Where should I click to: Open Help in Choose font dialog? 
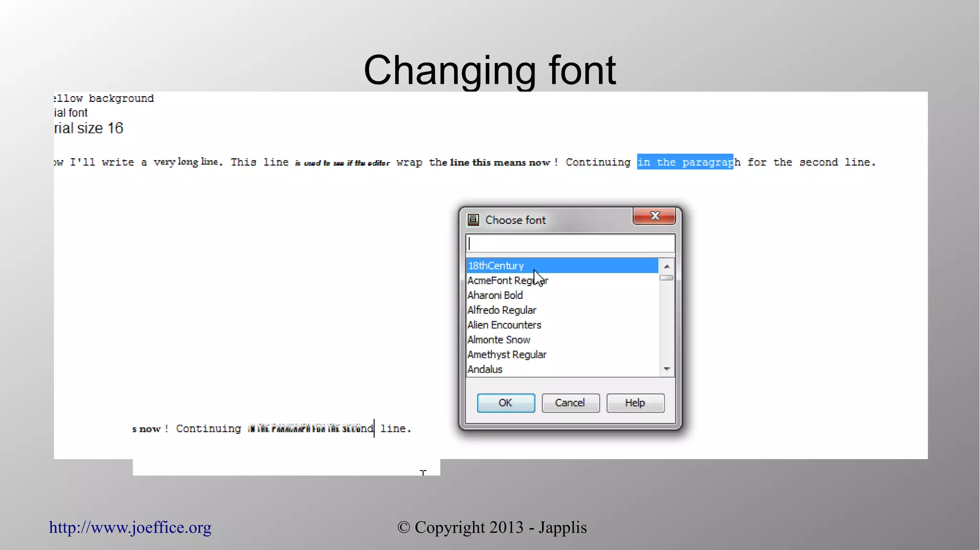coord(635,403)
